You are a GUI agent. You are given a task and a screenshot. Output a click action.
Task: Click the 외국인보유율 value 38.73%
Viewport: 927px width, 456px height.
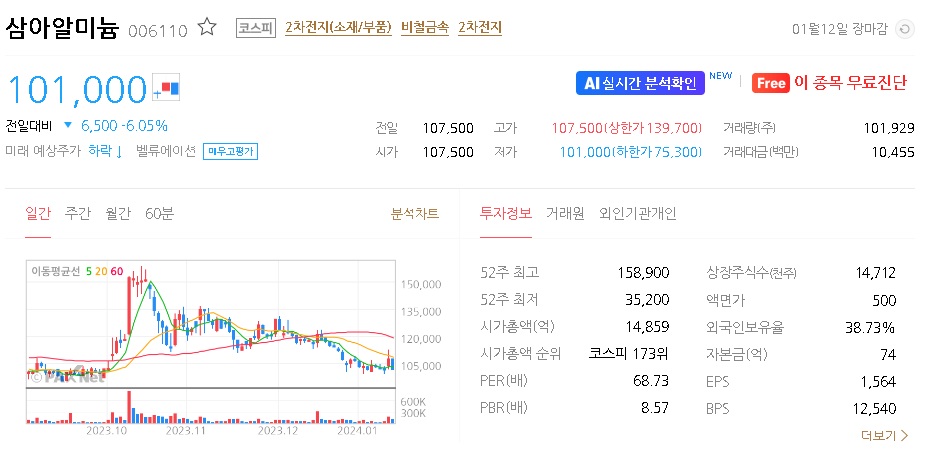coord(870,327)
